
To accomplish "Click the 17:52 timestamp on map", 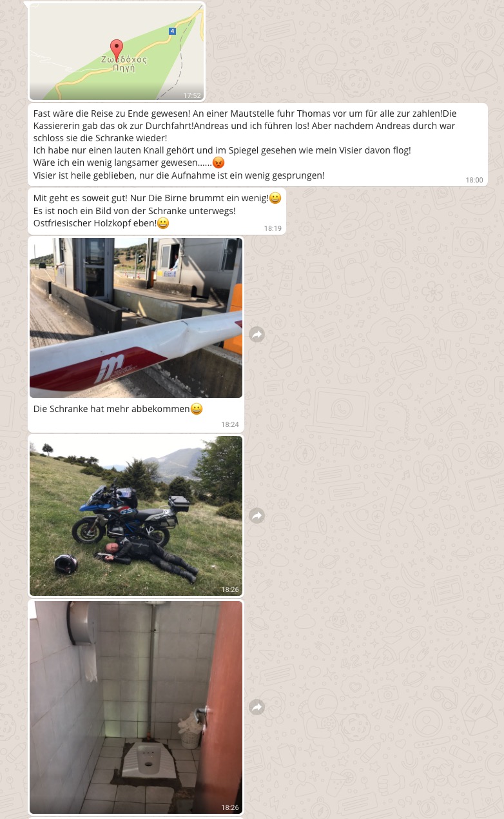I will point(192,95).
